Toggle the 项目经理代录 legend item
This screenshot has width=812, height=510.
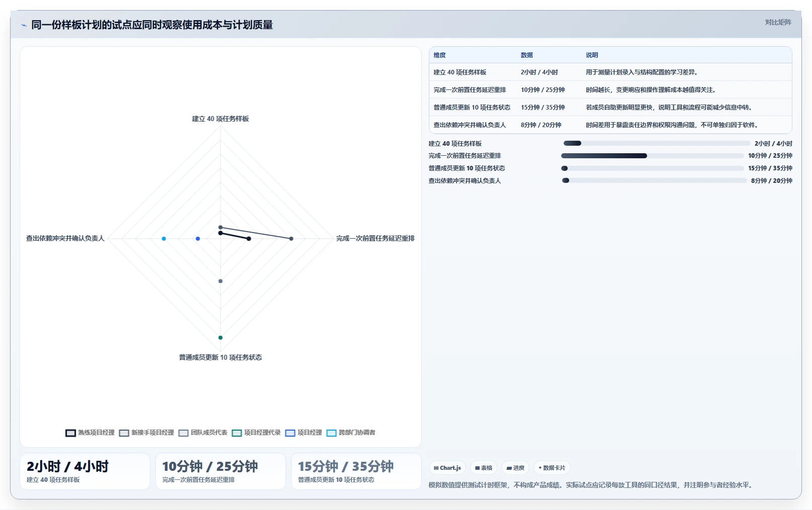[x=256, y=433]
